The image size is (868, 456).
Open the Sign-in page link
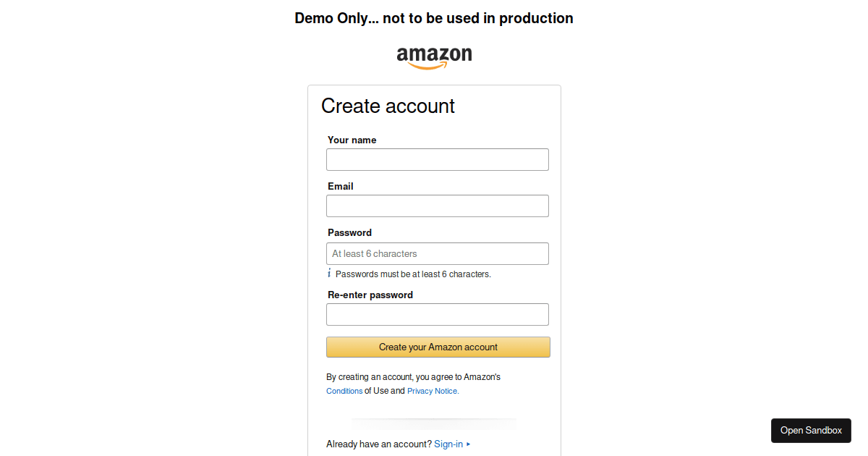coord(448,444)
